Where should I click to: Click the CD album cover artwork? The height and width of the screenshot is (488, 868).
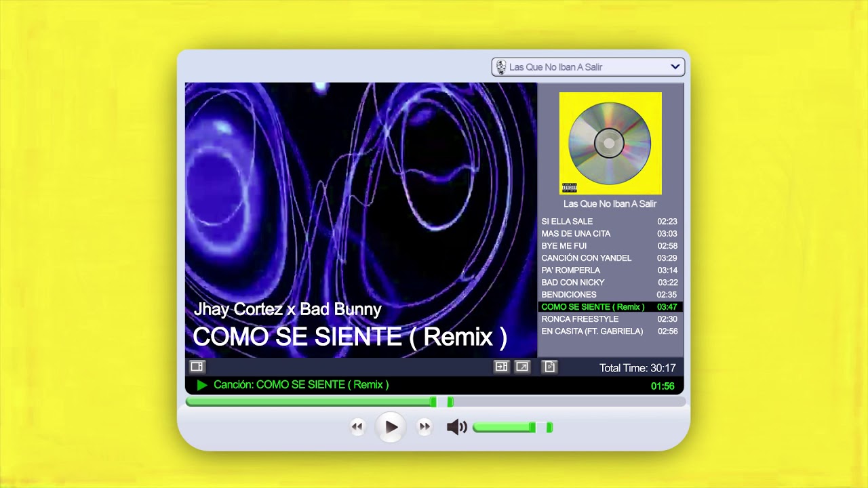point(610,143)
